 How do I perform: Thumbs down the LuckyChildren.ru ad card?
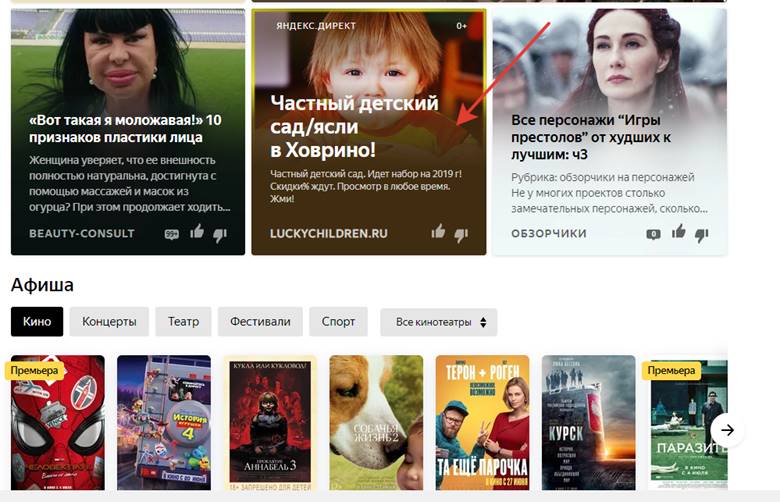click(461, 233)
